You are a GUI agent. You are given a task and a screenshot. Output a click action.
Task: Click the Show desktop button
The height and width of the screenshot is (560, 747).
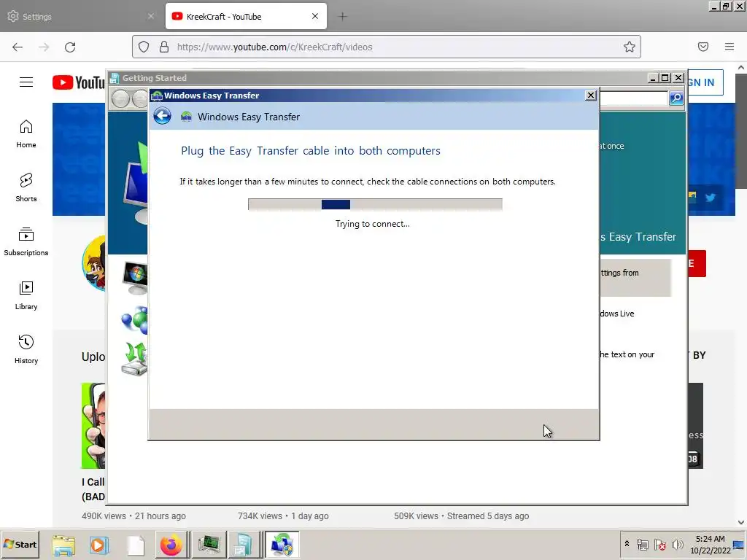(740, 544)
